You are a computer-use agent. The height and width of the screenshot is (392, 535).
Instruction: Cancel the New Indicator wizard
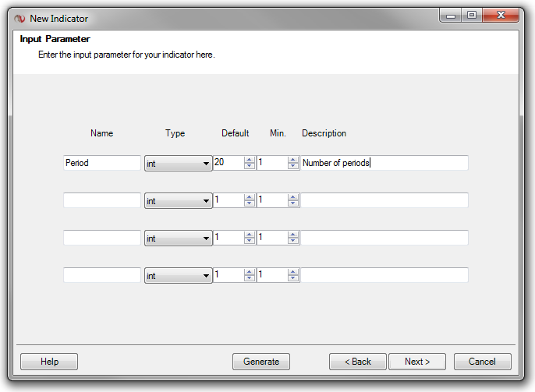(482, 362)
